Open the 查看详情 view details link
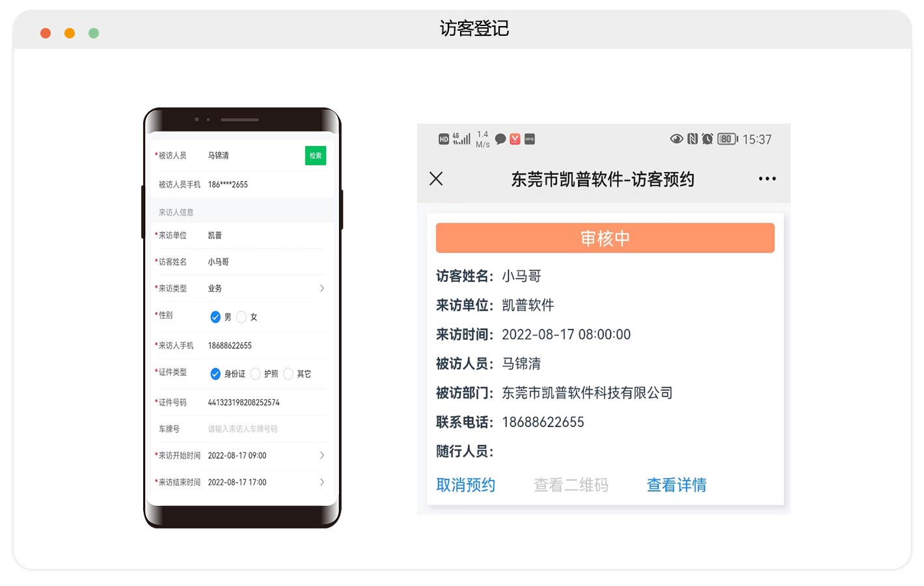The height and width of the screenshot is (586, 924). click(676, 485)
